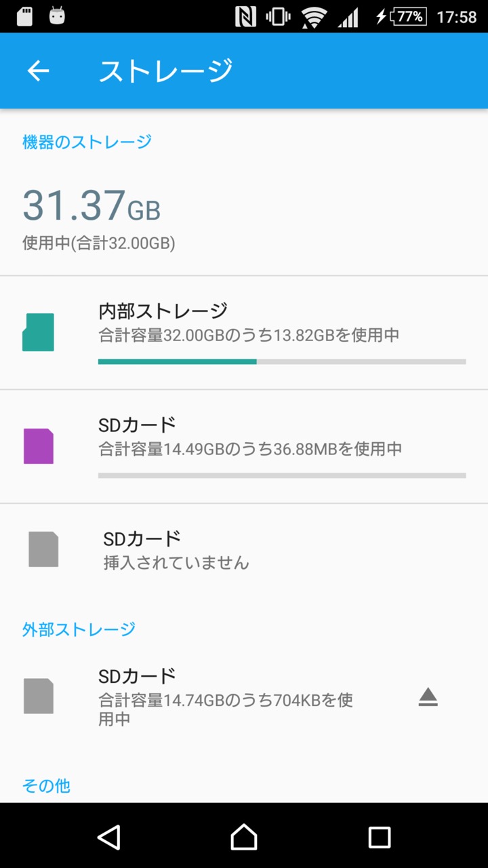Open 内部ストレージ entry
The height and width of the screenshot is (868, 488).
click(244, 332)
